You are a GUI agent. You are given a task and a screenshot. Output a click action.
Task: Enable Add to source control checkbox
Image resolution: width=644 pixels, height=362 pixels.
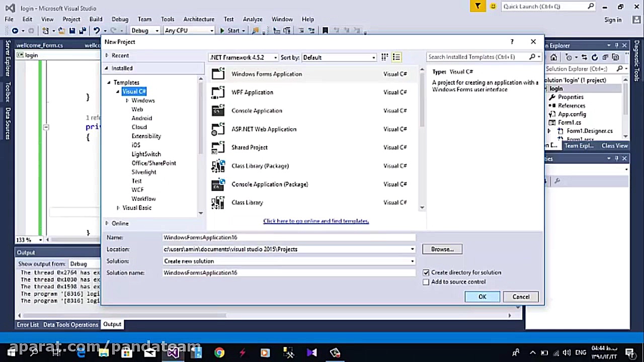tap(426, 282)
